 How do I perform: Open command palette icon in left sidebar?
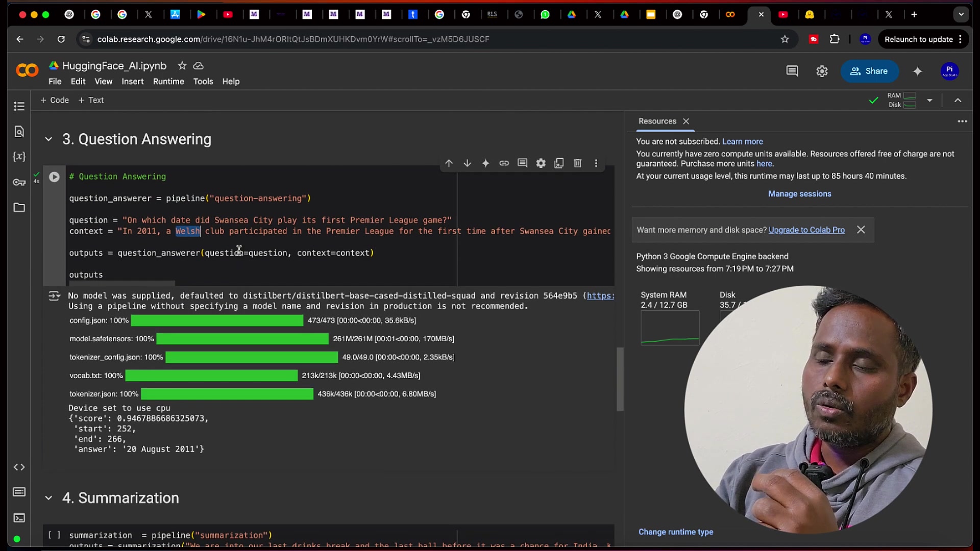point(19,492)
